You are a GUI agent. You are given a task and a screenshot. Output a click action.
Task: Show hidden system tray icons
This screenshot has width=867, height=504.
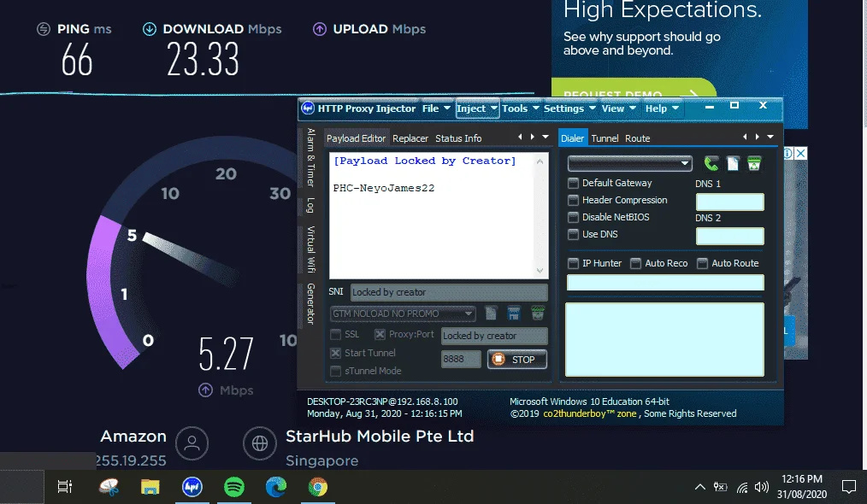699,487
